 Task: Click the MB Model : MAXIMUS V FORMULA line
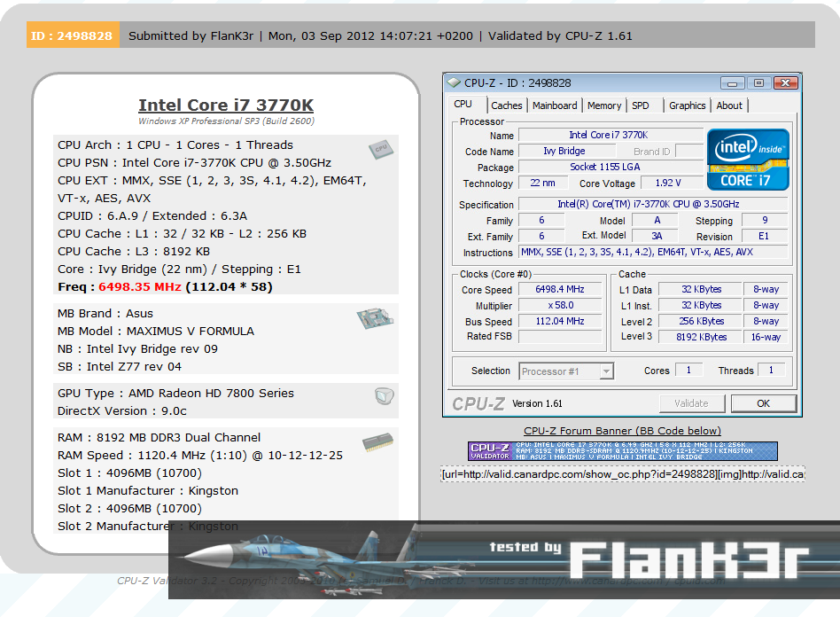156,332
